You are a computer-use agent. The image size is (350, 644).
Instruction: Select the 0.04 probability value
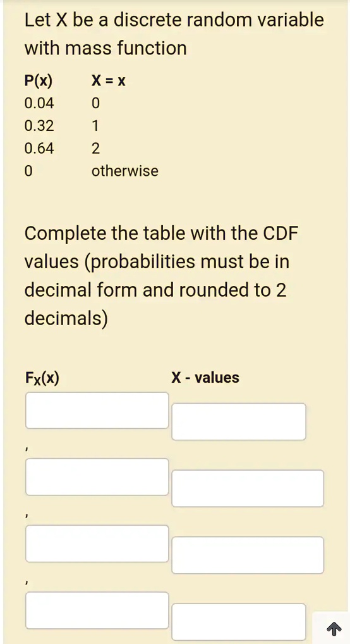click(39, 103)
